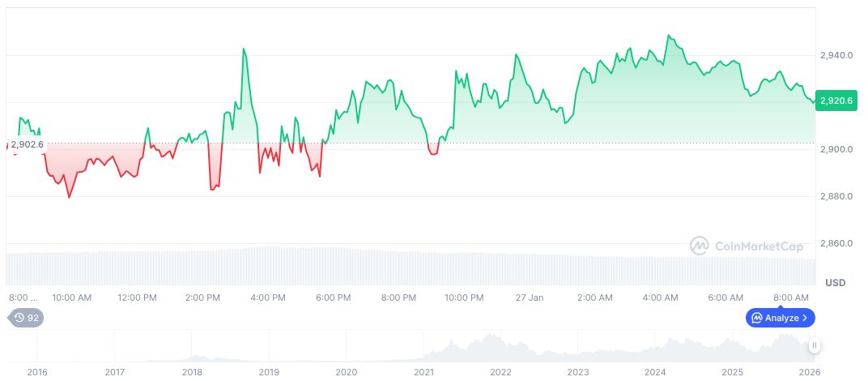The image size is (868, 381).
Task: Click the 6:00 PM time axis label
Action: (333, 298)
